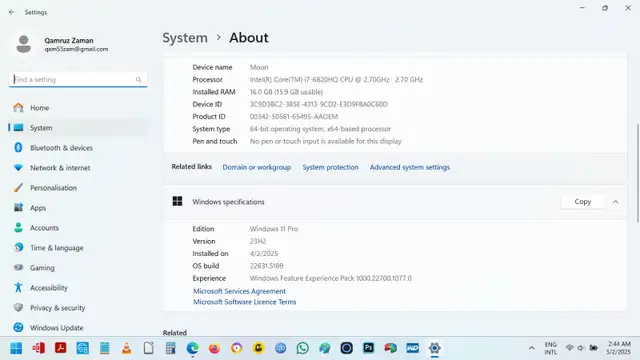Open the clock showing 2:44 AM
This screenshot has width=640, height=360.
coord(618,348)
